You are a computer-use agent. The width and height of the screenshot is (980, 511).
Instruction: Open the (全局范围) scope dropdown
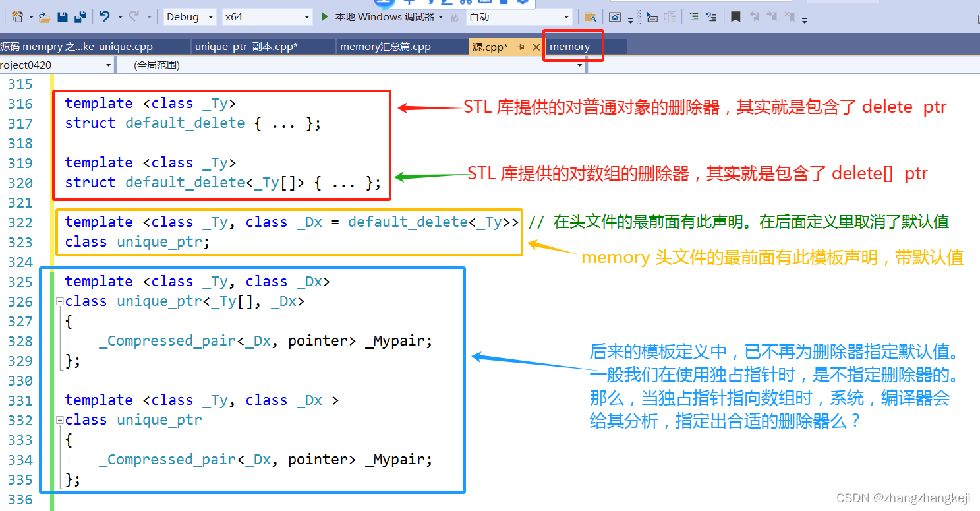(352, 65)
